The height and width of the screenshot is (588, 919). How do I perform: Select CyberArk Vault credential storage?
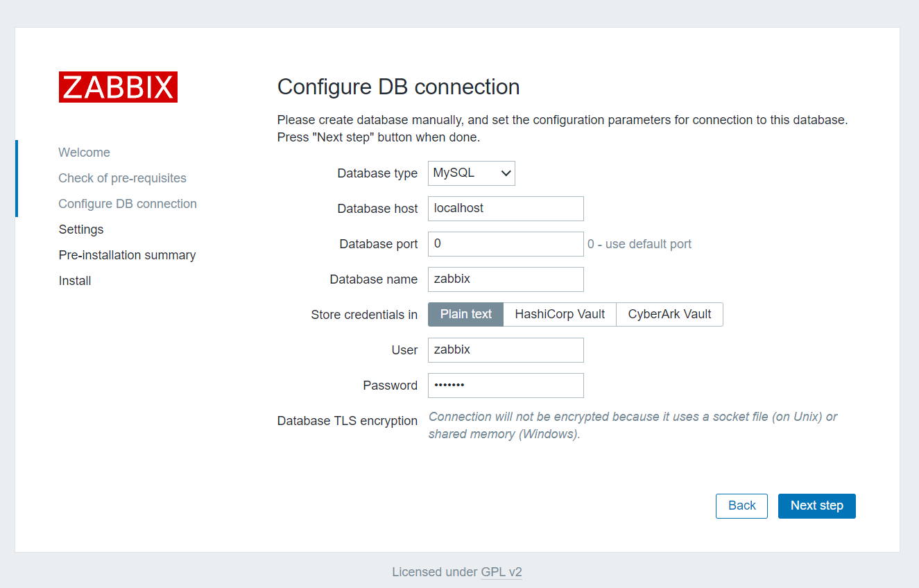(669, 314)
